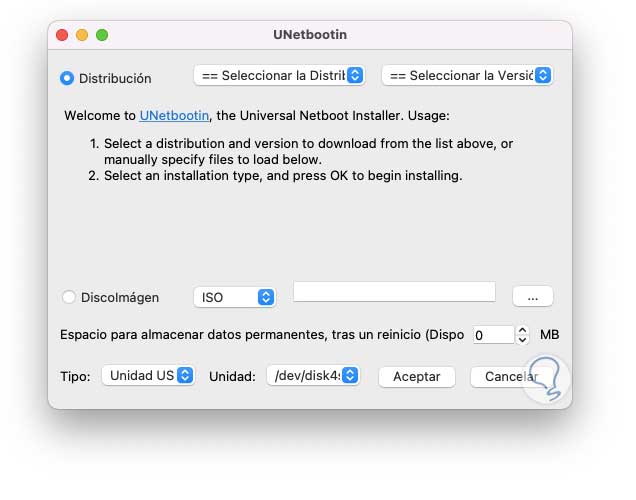Screen dimensions: 636x500
Task: Expand the Seleccionar la Versión dropdown
Action: (467, 75)
